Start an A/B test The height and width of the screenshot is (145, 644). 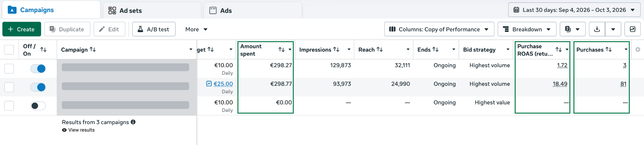tap(154, 29)
